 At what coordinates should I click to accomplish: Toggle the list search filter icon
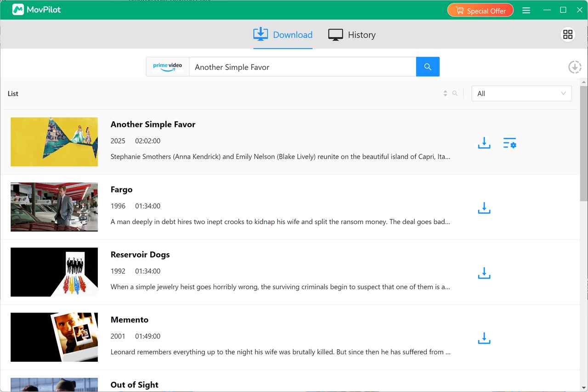[x=455, y=93]
